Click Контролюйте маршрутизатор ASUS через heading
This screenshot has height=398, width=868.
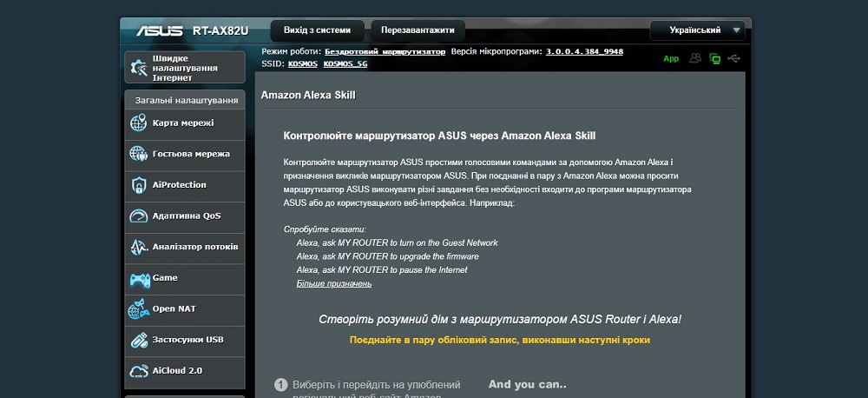point(439,136)
